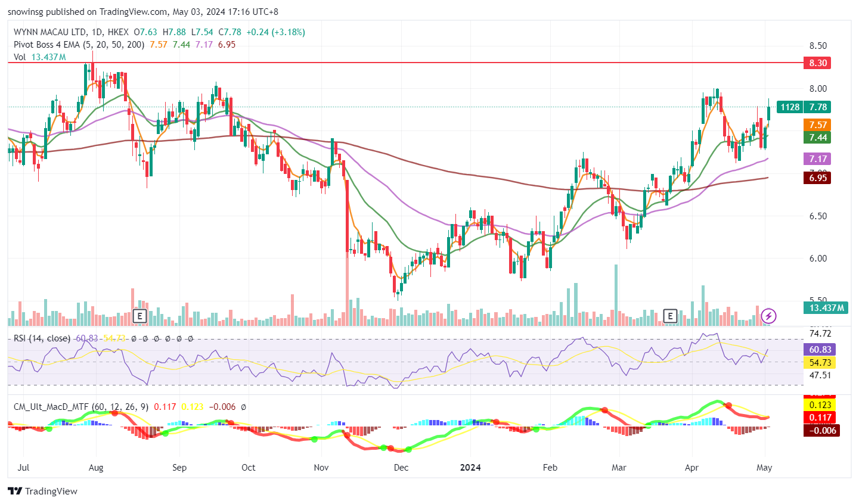Click the earnings E marker near late March
Viewport: 859px width, 504px height.
(x=670, y=316)
